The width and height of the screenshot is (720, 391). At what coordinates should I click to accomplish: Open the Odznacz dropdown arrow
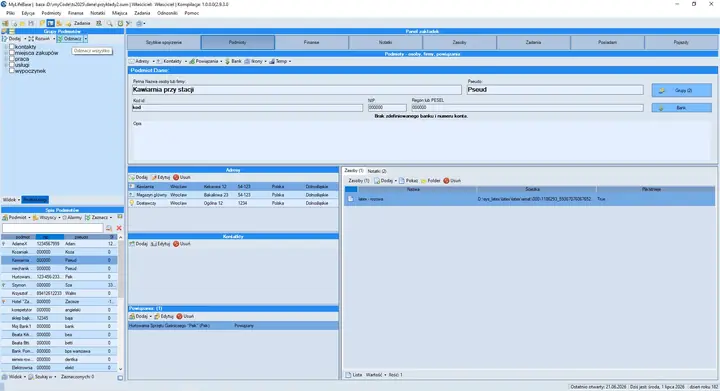(x=85, y=39)
